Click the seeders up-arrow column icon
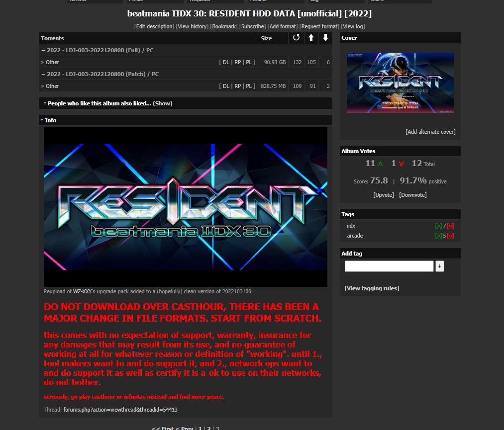Screen dimensions: 504x430 (x=311, y=38)
